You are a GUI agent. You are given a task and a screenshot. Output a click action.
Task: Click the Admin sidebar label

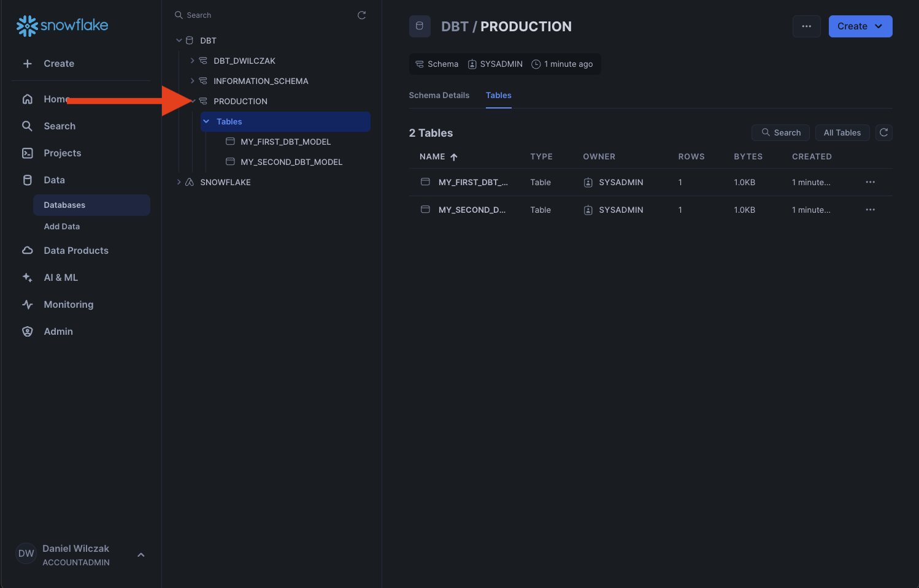pyautogui.click(x=58, y=332)
